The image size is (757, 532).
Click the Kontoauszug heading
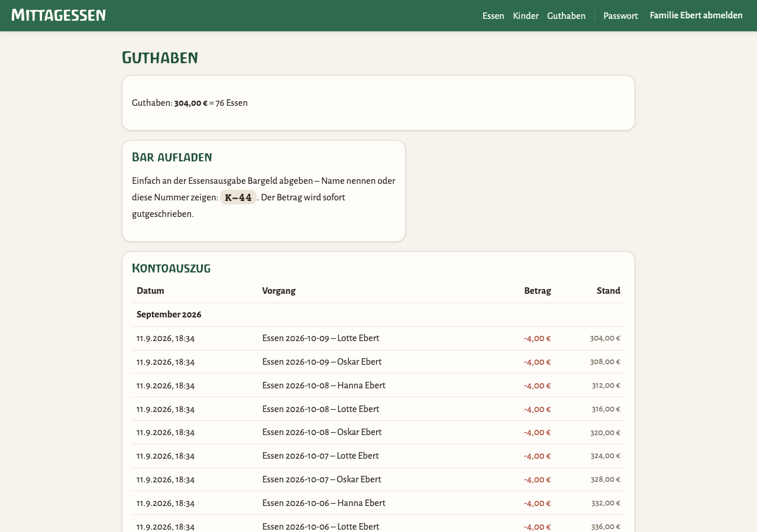(x=172, y=268)
